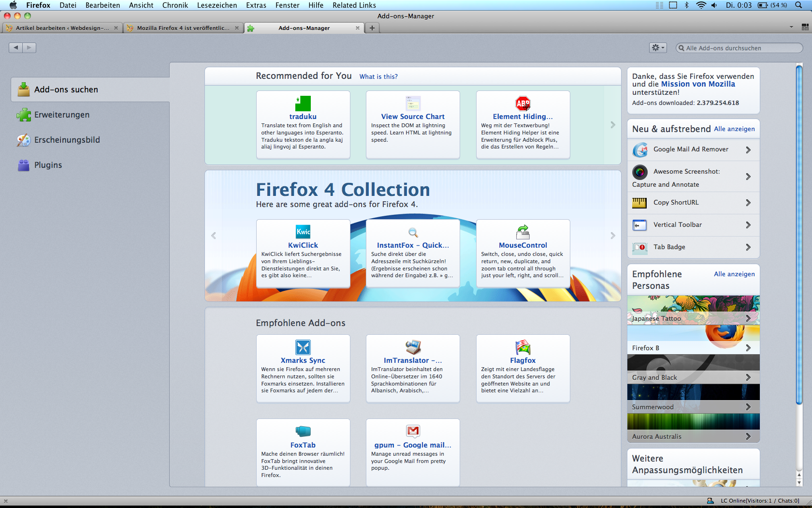This screenshot has height=508, width=812.
Task: Click the Element Hiding ABP icon
Action: pyautogui.click(x=523, y=103)
